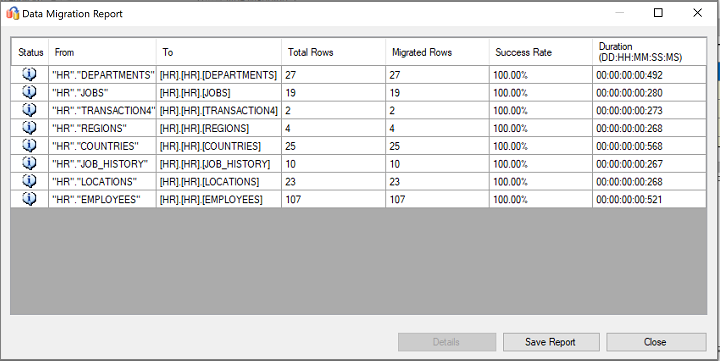Click the TRANSACTION4 duration 00:00:00:00:273
Image resolution: width=720 pixels, height=361 pixels.
(x=649, y=111)
